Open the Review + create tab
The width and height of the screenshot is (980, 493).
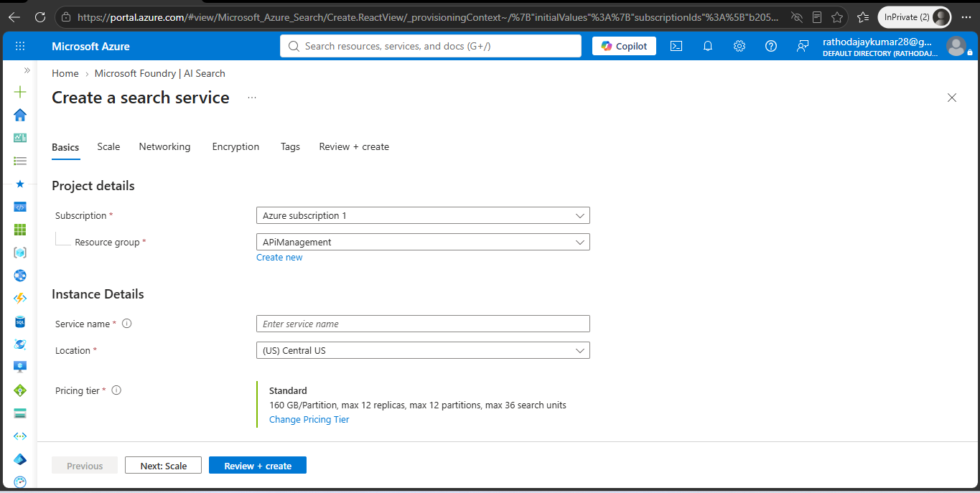pyautogui.click(x=354, y=146)
